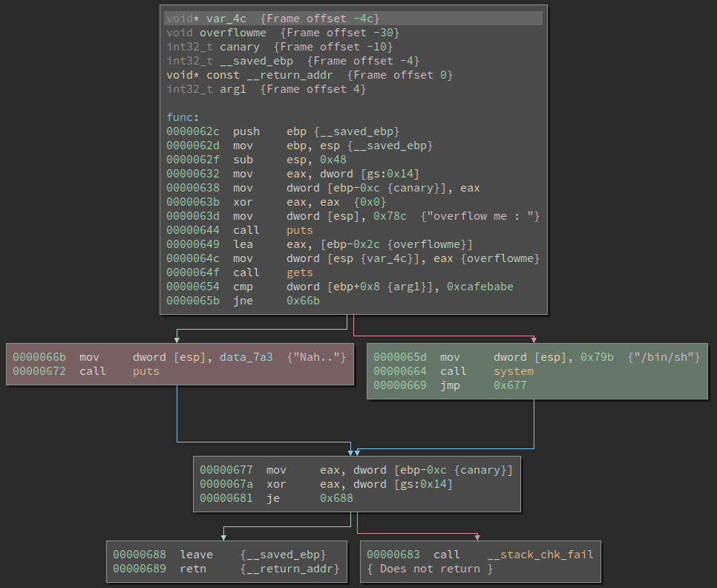This screenshot has height=588, width=717.
Task: Click the puts call at address 00000672
Action: coord(146,371)
